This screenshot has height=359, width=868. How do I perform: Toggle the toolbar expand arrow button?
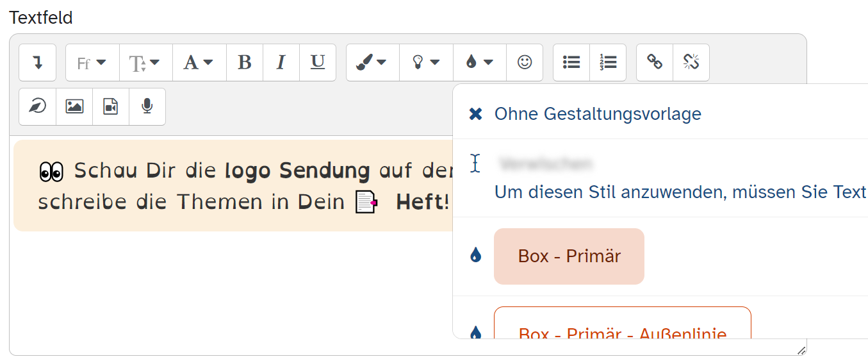pos(38,63)
